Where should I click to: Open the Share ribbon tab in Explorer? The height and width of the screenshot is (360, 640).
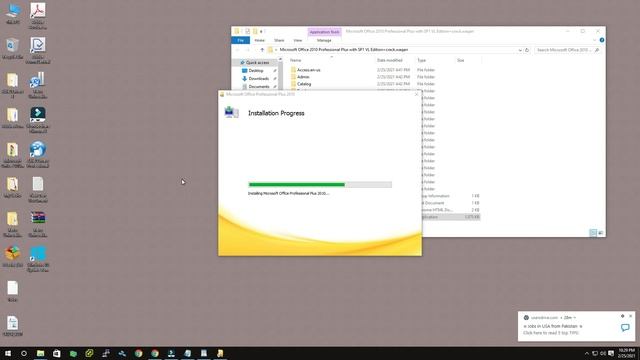click(279, 40)
